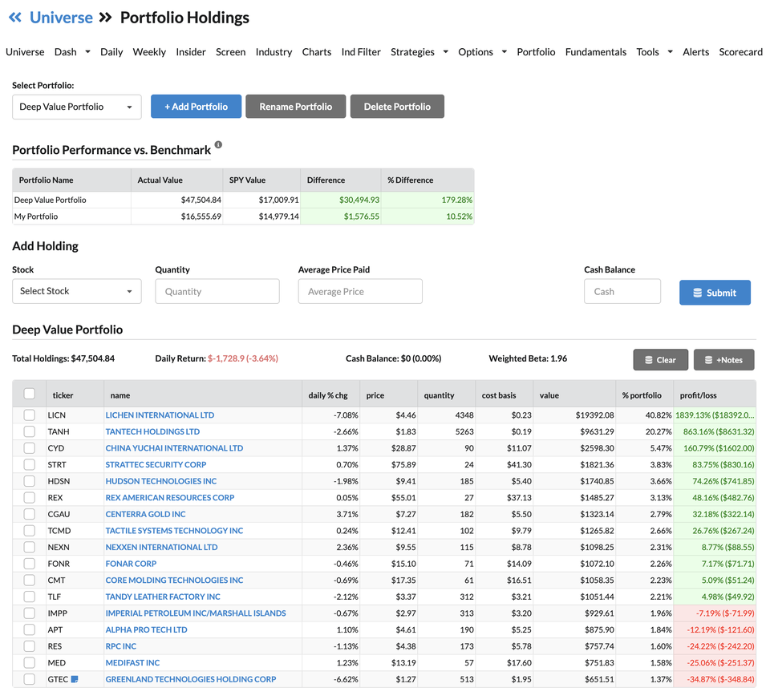Click the info icon beside Portfolio Performance heading
Viewport: 770px width, 700px height.
point(218,145)
